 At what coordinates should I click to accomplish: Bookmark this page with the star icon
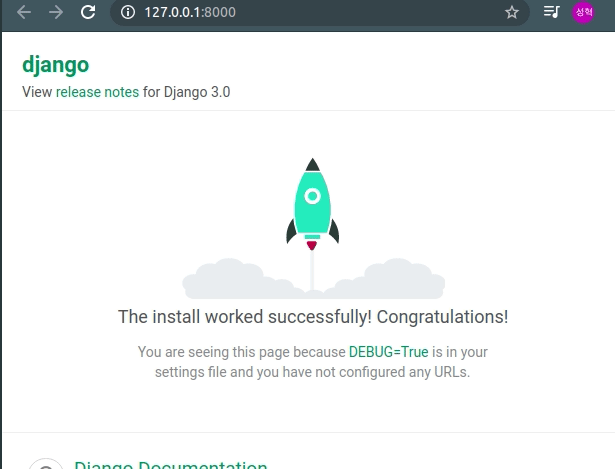(x=511, y=12)
